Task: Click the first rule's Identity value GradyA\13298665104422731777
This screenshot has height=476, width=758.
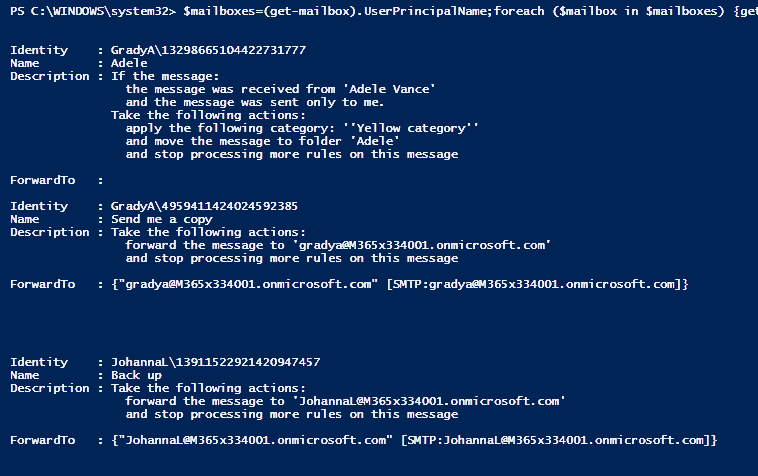Action: coord(208,50)
